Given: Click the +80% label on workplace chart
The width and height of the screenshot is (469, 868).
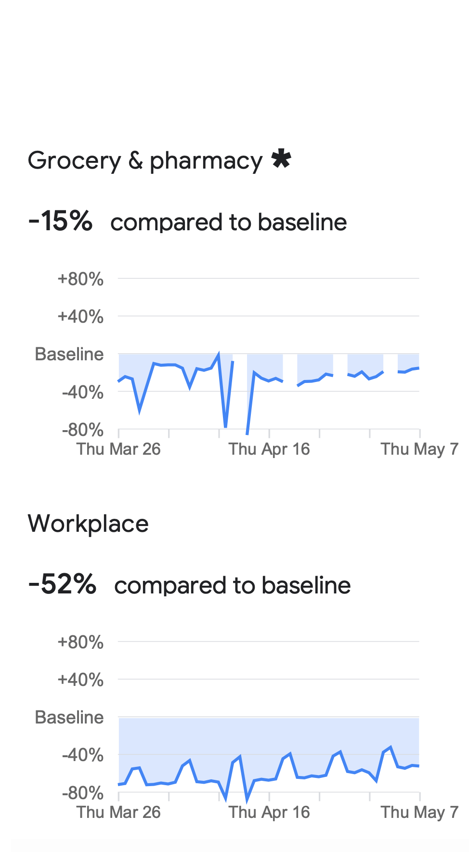Looking at the screenshot, I should click(x=80, y=642).
